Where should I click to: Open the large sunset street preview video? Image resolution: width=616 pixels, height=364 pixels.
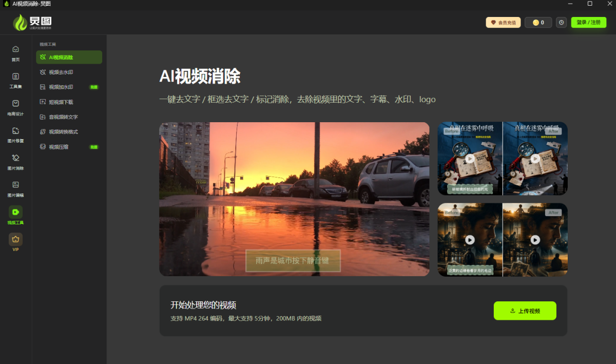pyautogui.click(x=294, y=199)
